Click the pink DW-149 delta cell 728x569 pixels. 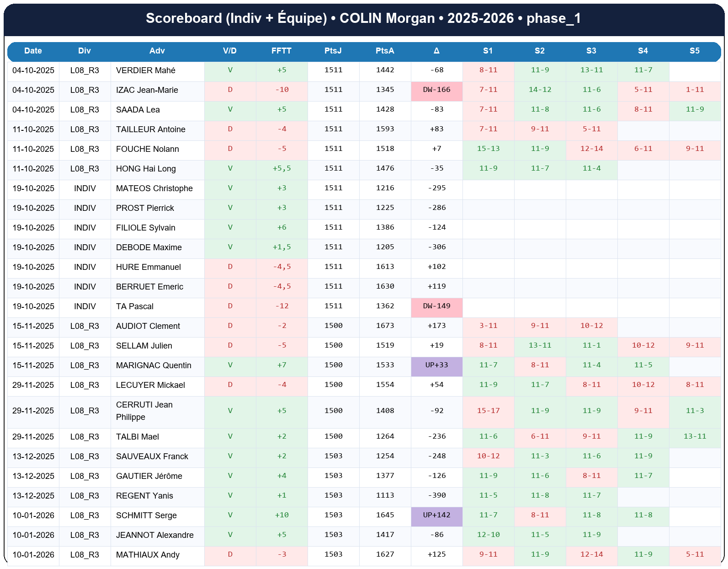coord(436,306)
